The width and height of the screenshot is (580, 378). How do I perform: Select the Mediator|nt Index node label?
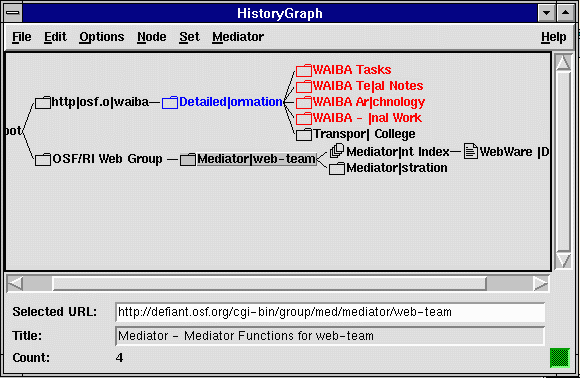(x=398, y=152)
